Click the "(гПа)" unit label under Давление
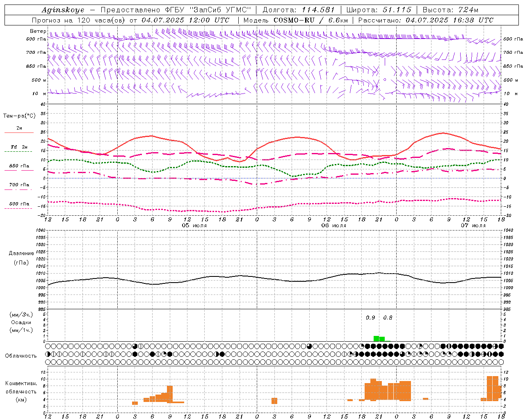The height and width of the screenshot is (420, 525). pyautogui.click(x=21, y=263)
